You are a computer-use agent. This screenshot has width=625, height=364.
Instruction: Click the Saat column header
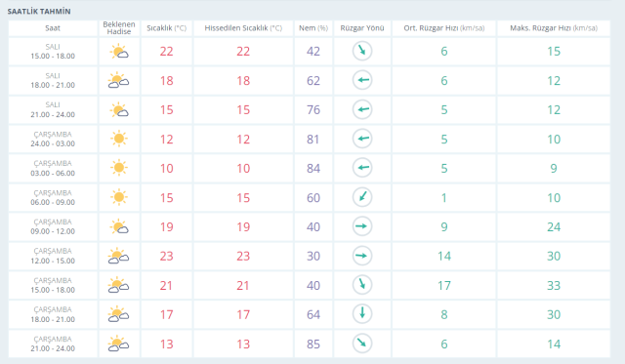click(53, 28)
